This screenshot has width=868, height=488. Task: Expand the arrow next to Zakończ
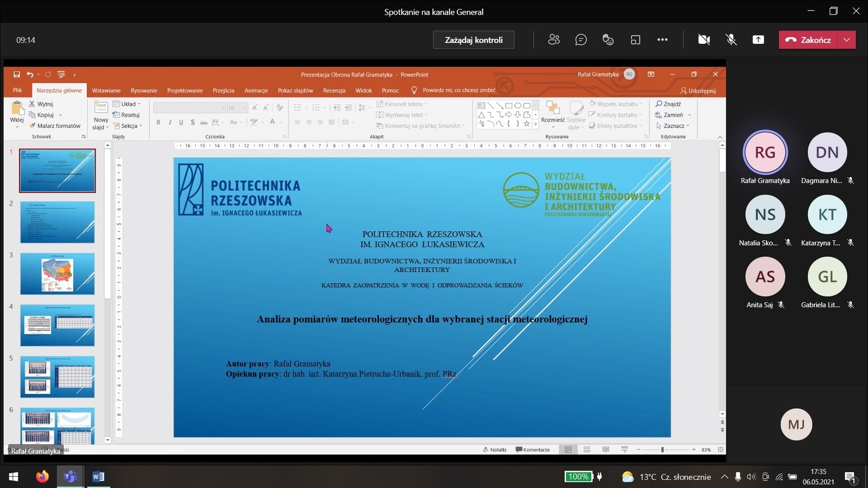(x=847, y=40)
